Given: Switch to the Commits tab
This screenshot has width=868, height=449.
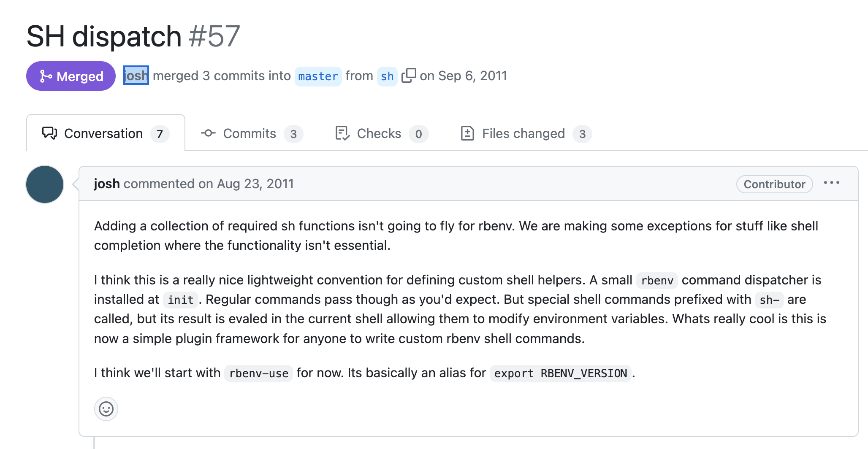Looking at the screenshot, I should [x=250, y=133].
